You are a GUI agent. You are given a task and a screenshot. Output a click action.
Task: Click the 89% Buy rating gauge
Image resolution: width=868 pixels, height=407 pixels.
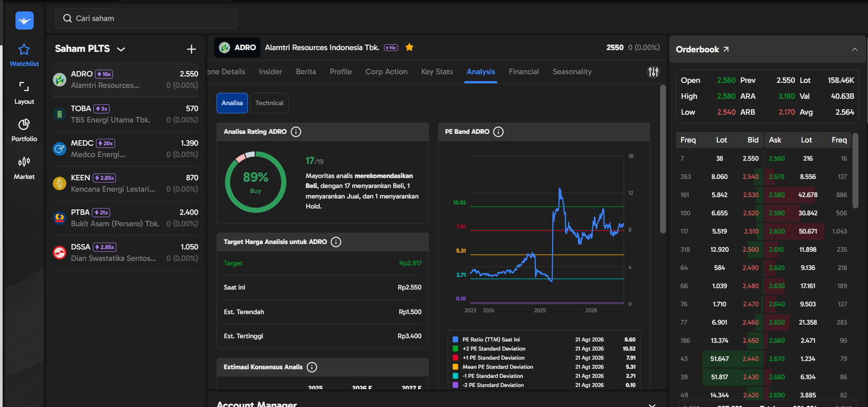coord(256,182)
